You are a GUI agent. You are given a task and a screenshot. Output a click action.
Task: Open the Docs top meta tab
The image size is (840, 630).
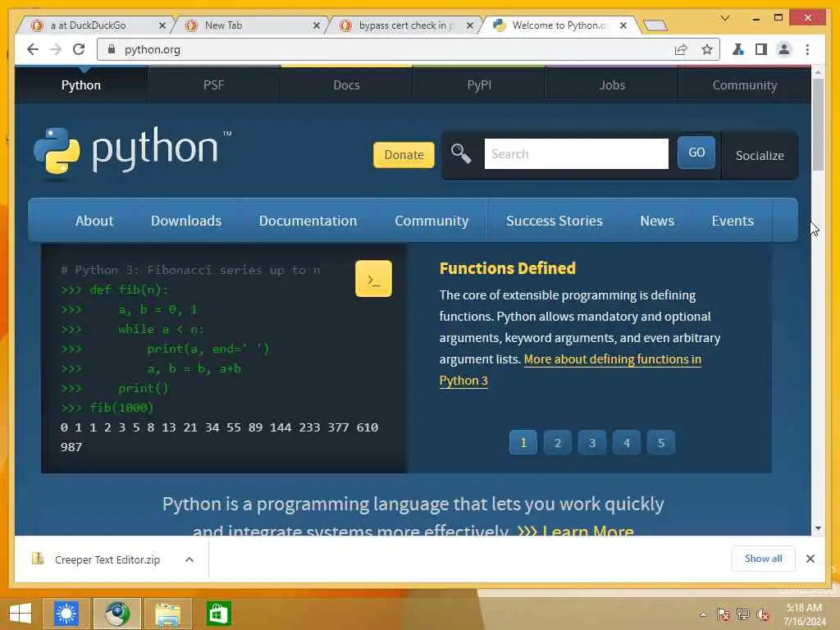pyautogui.click(x=346, y=85)
